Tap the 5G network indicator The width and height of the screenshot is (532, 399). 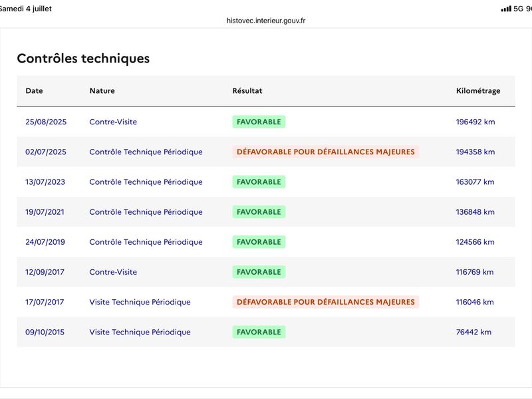click(519, 9)
